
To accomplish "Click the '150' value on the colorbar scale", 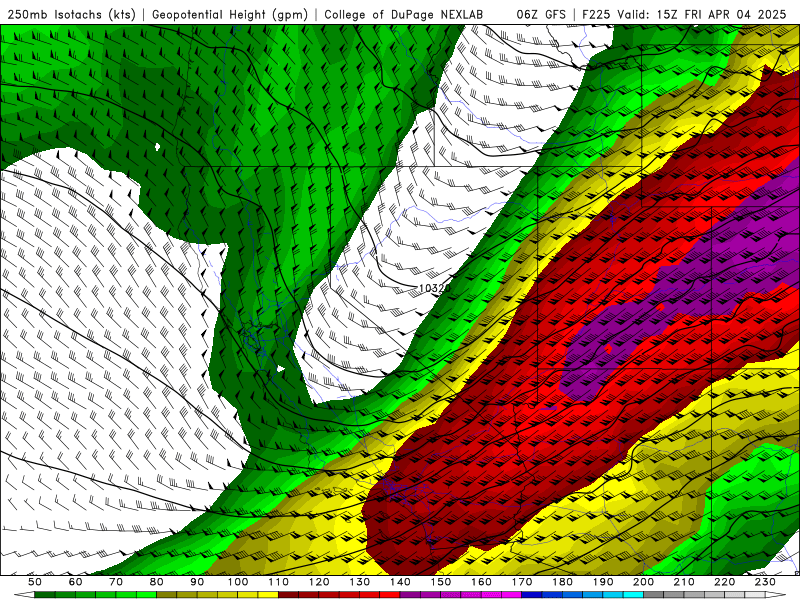I will click(x=440, y=582).
